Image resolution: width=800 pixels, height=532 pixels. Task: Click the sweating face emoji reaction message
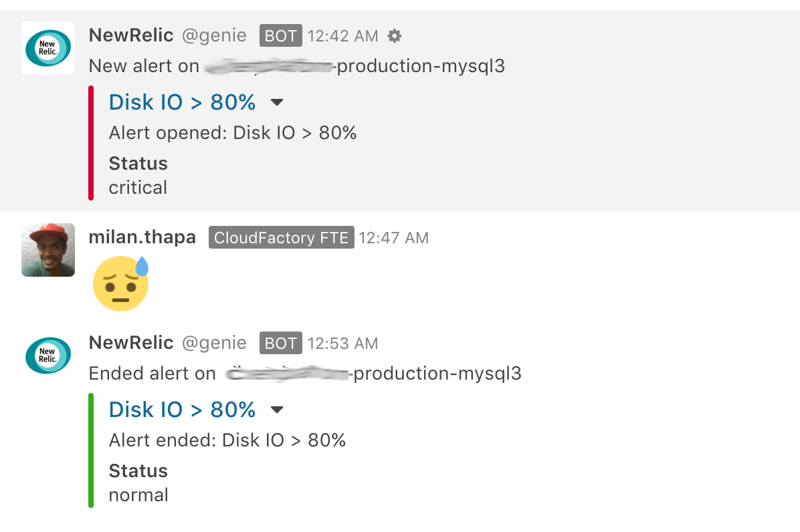tap(120, 283)
